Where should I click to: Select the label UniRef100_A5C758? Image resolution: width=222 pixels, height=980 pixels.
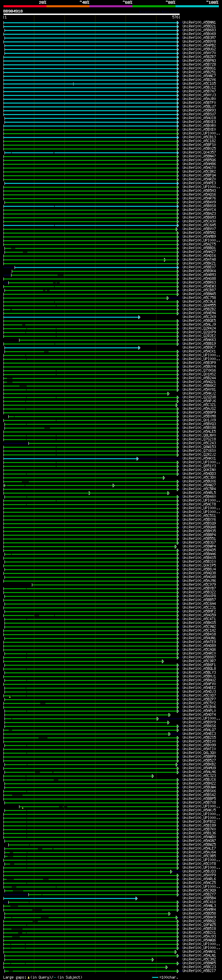[199, 298]
